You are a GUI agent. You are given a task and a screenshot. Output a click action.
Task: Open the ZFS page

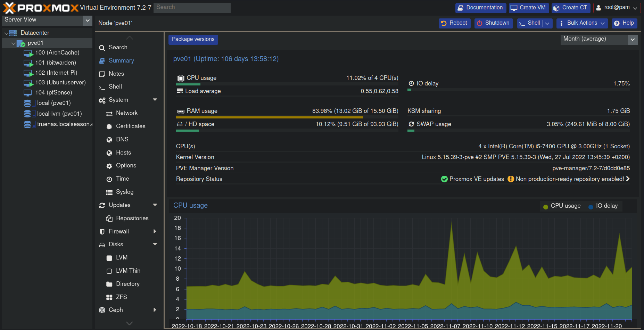[122, 297]
